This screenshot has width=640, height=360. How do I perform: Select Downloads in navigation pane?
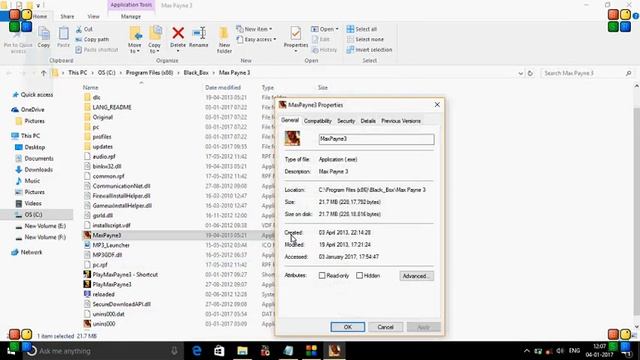(x=39, y=169)
